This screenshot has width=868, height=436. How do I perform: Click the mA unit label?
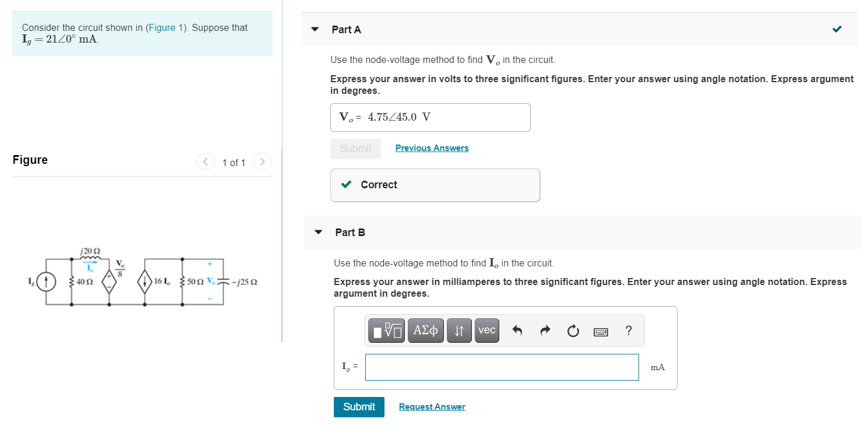pyautogui.click(x=657, y=367)
